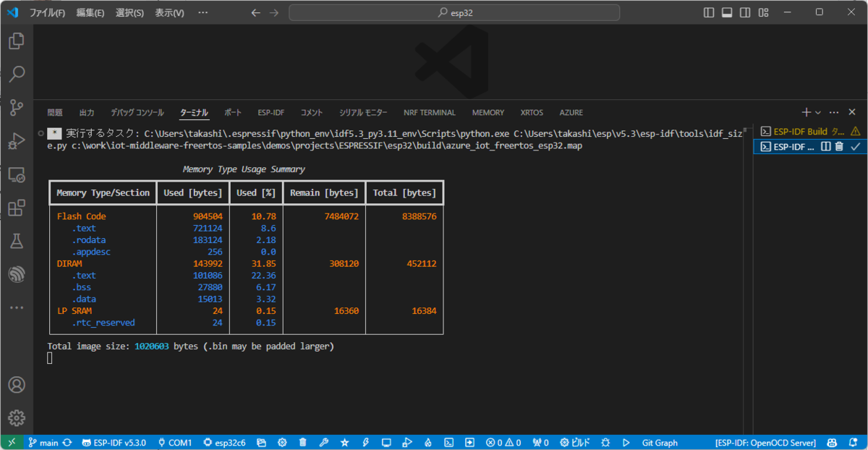The width and height of the screenshot is (868, 450).
Task: Open the Source Control view
Action: [17, 106]
